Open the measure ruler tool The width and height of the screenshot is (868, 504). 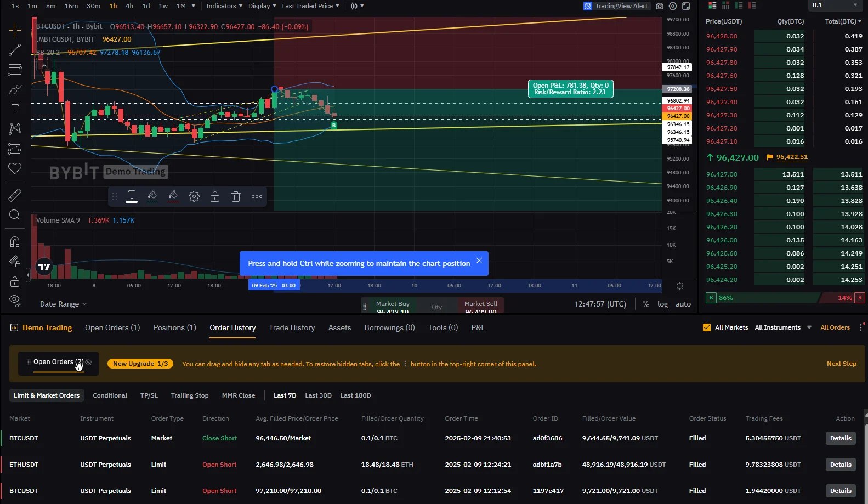coord(15,195)
